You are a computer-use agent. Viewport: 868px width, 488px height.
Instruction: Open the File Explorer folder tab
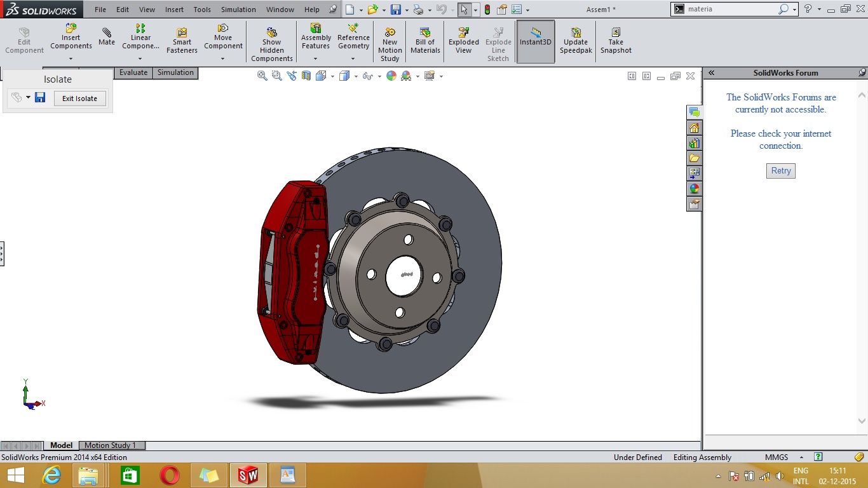[x=695, y=158]
